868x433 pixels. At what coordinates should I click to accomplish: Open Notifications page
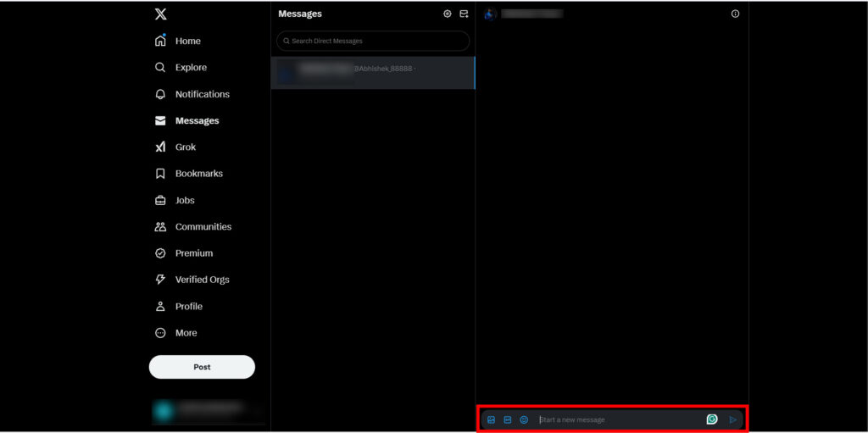point(202,94)
